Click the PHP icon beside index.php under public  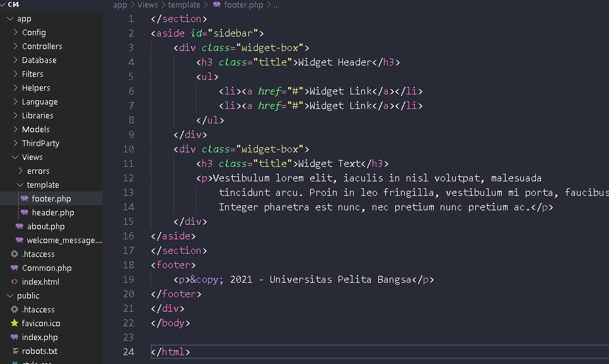click(x=14, y=337)
